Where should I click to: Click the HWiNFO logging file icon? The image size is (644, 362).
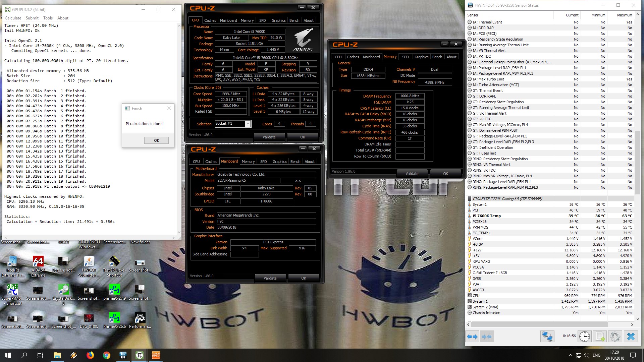(600, 336)
